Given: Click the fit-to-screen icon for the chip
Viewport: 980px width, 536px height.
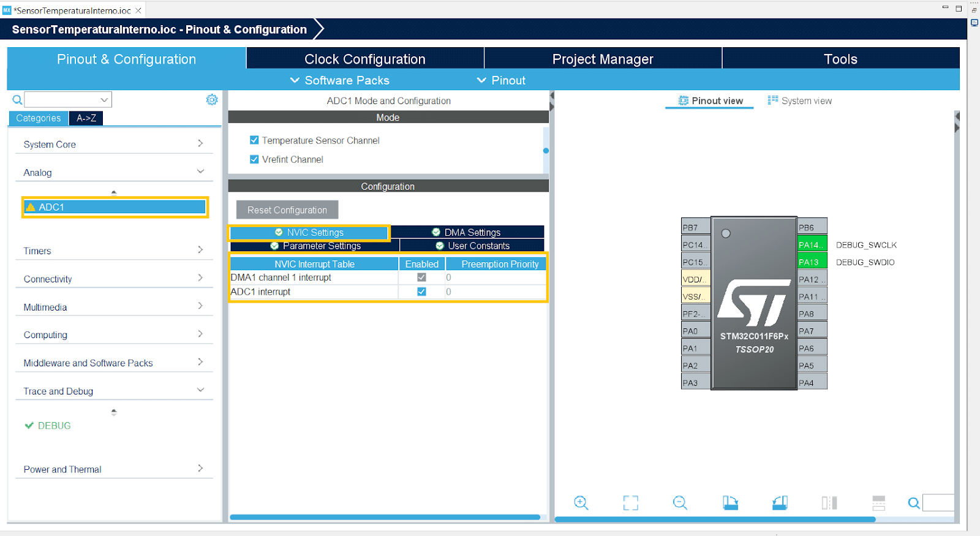Looking at the screenshot, I should 630,503.
